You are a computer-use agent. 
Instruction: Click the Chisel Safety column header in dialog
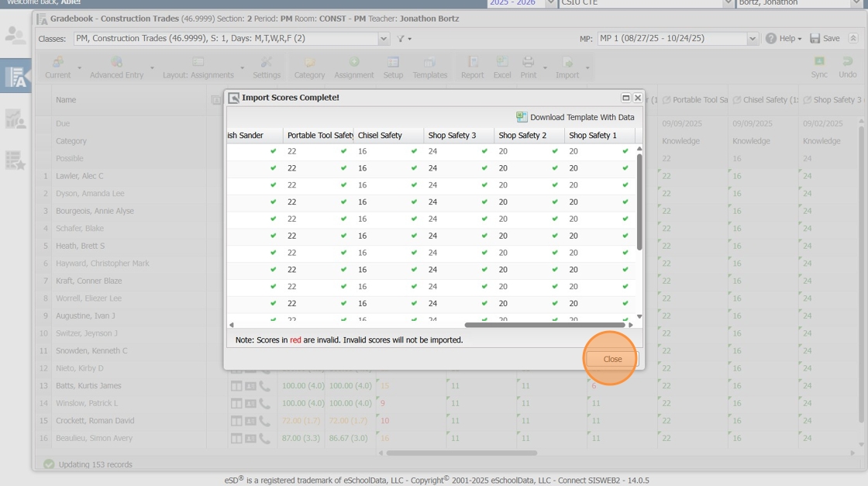[x=387, y=136]
